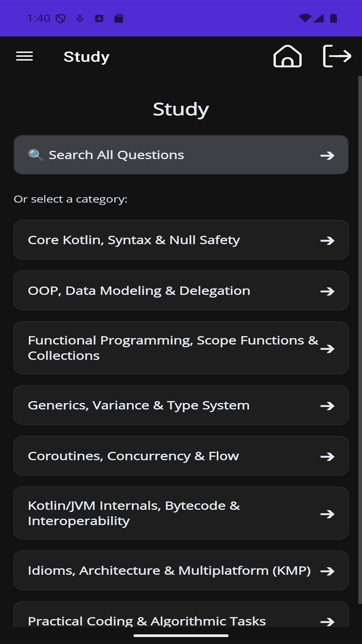Choose Functional Programming, Scope Functions & Collections
The width and height of the screenshot is (362, 644).
(x=181, y=348)
